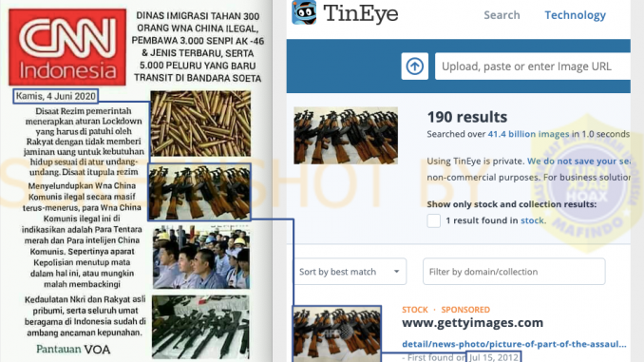
Task: Open the 'We do not save' privacy link
Action: pyautogui.click(x=578, y=162)
